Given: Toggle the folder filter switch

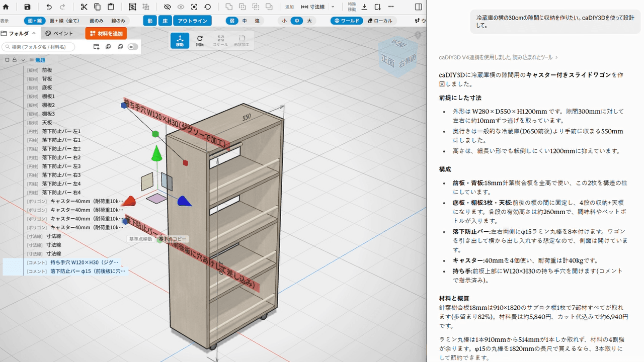Looking at the screenshot, I should pos(133,47).
